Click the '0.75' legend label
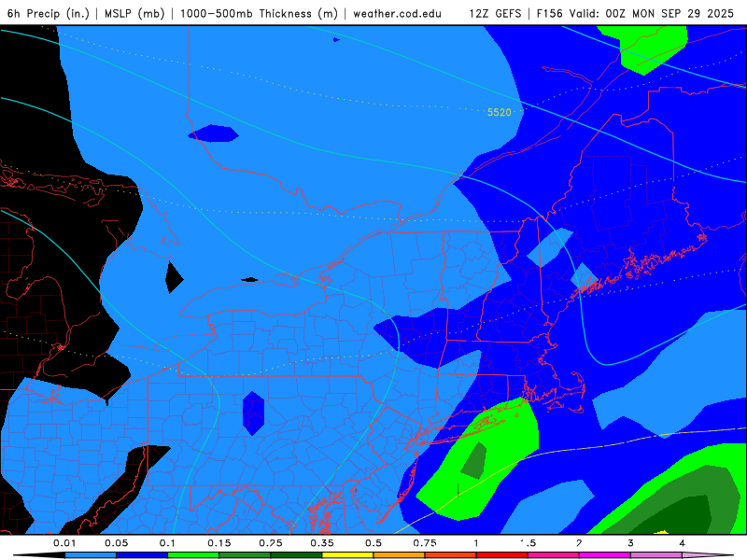Viewport: 747px width, 560px height. [425, 543]
